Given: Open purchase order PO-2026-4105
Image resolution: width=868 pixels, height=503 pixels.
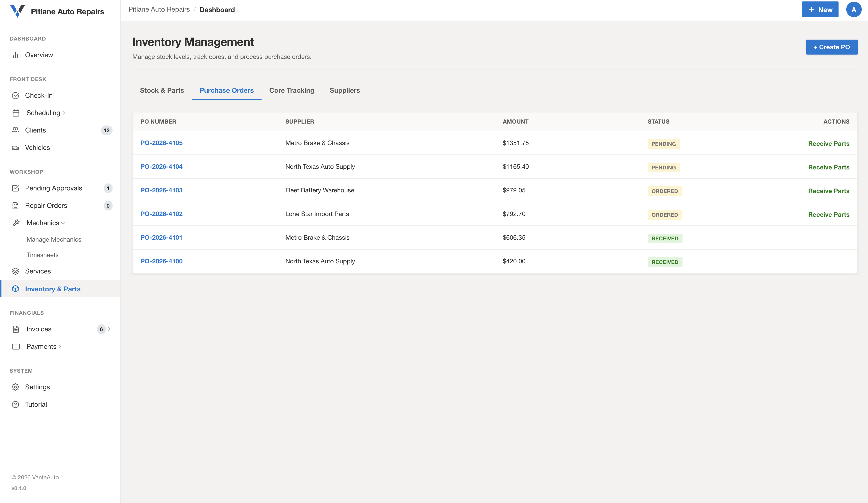Looking at the screenshot, I should coord(162,143).
